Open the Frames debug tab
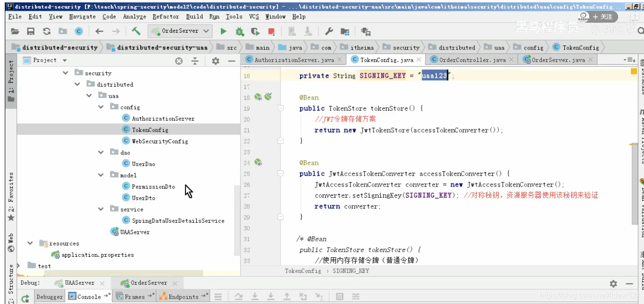 tap(134, 297)
